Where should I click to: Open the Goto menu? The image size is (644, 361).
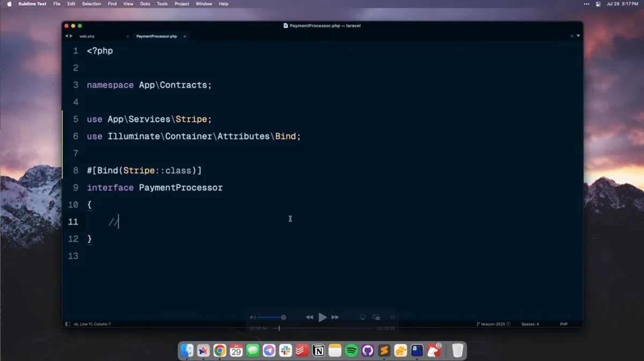(x=145, y=4)
